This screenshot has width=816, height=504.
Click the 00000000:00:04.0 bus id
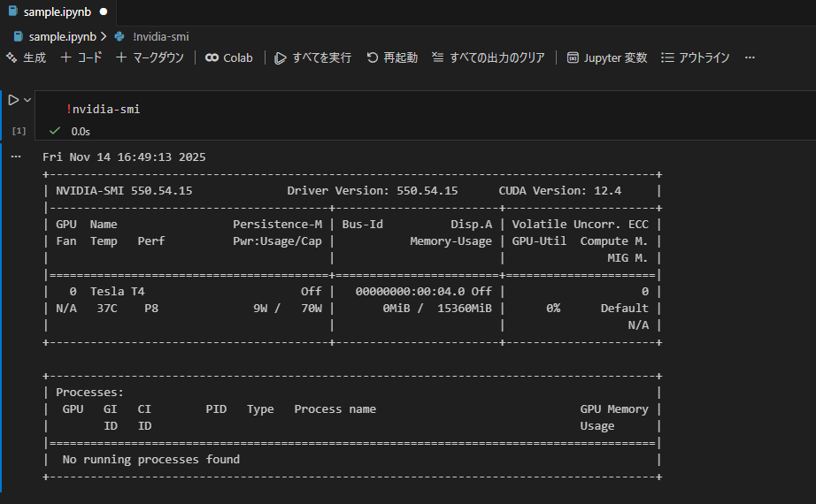pos(410,291)
